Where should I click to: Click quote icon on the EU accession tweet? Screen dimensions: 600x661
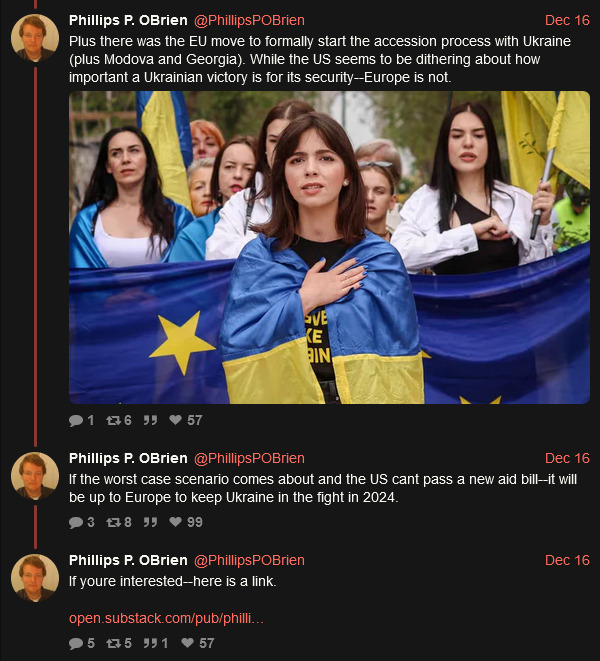pyautogui.click(x=150, y=420)
